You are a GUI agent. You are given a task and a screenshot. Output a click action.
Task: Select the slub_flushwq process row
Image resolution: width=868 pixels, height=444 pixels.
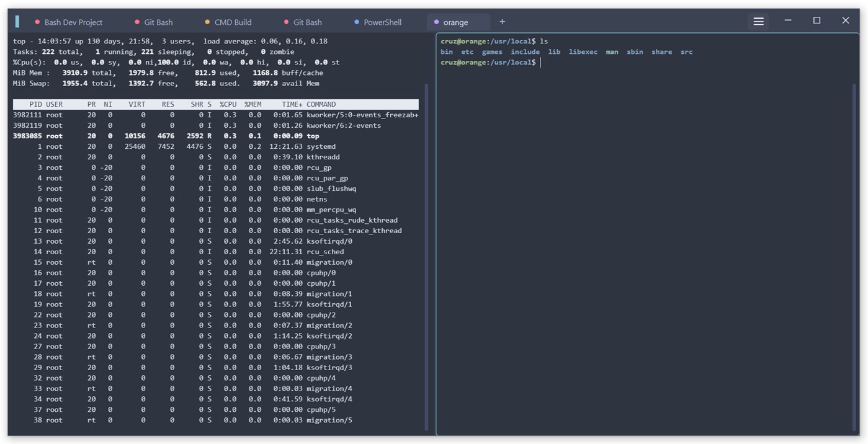tap(215, 189)
